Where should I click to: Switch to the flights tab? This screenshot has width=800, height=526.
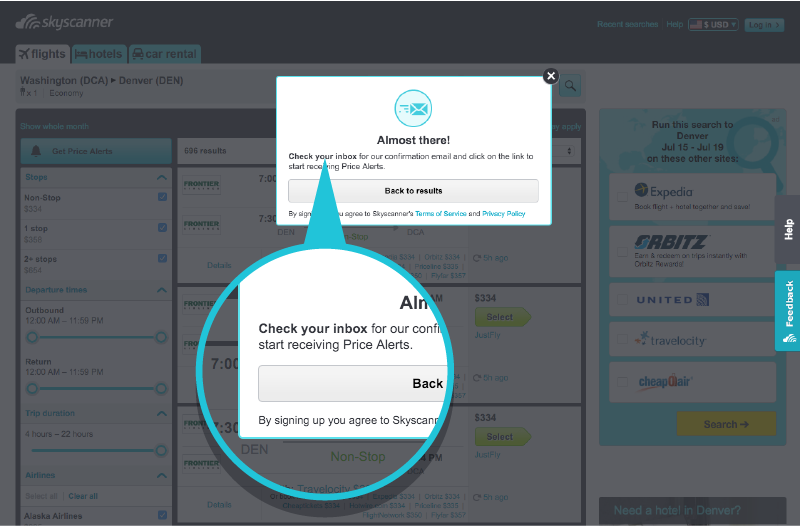click(42, 54)
